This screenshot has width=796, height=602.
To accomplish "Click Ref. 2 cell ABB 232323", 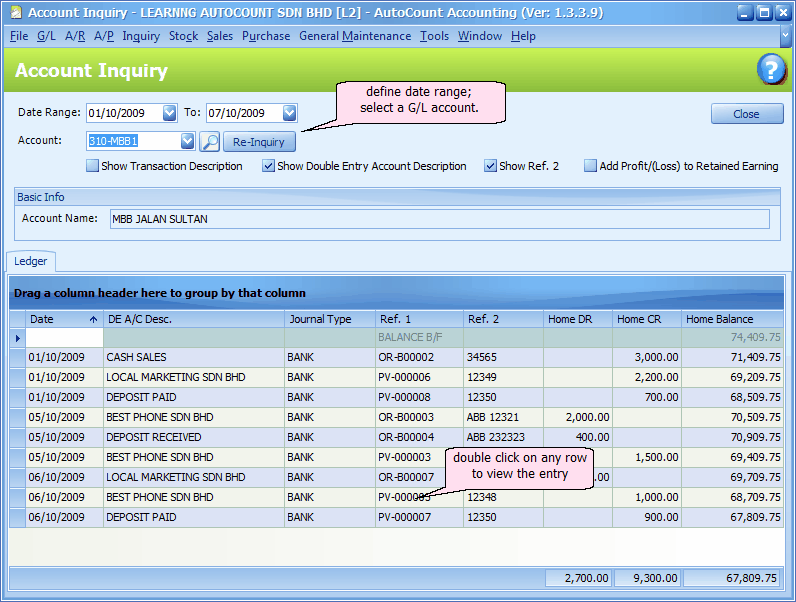I will click(x=503, y=437).
